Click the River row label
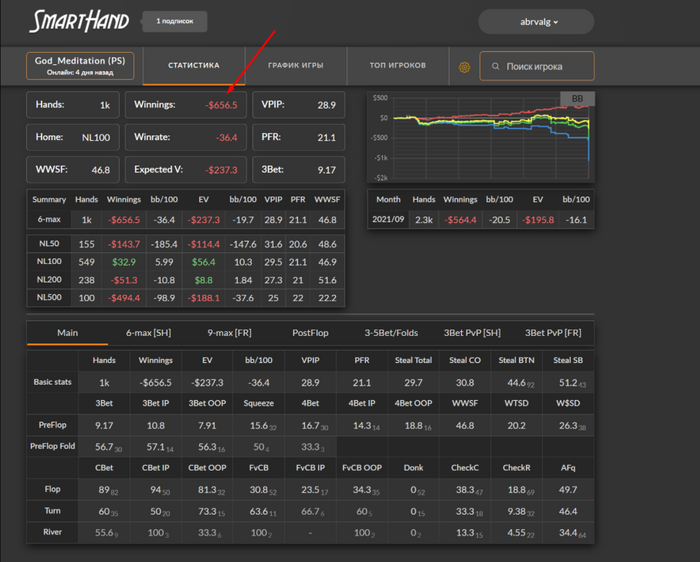This screenshot has width=700, height=562. click(53, 532)
